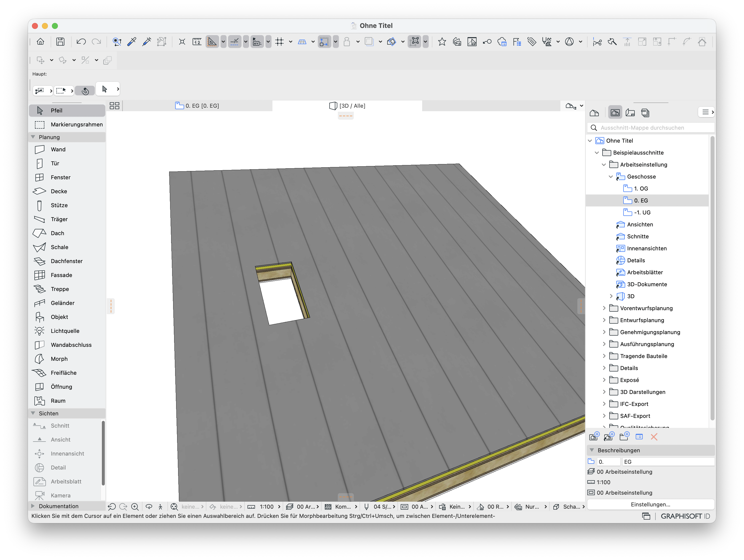Screen dimensions: 744x560
Task: Select the Wand tool
Action: tap(67, 149)
